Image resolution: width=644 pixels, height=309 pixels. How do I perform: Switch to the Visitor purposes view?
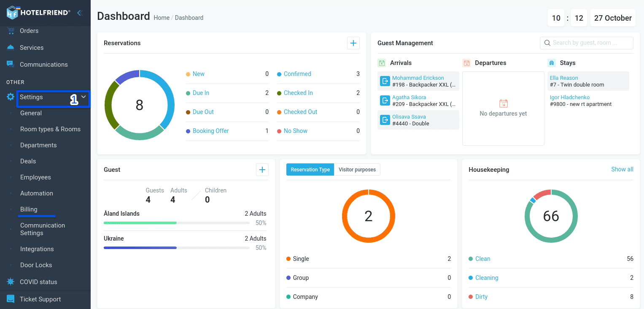tap(357, 170)
